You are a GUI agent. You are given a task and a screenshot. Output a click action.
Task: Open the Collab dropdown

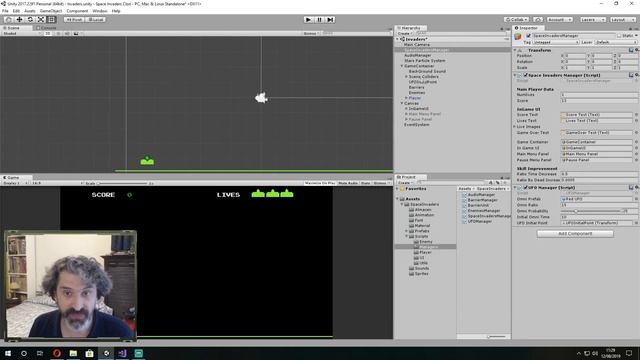coord(516,19)
